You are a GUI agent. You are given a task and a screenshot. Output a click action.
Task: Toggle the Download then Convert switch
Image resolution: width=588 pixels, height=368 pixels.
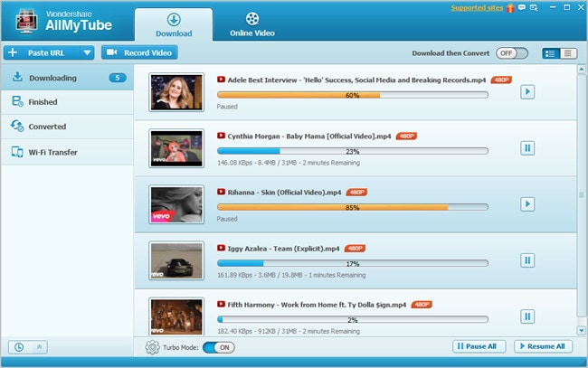coord(511,53)
